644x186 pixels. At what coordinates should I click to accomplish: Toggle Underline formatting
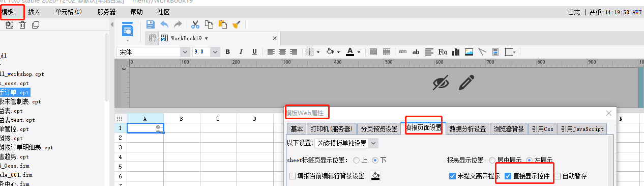254,52
